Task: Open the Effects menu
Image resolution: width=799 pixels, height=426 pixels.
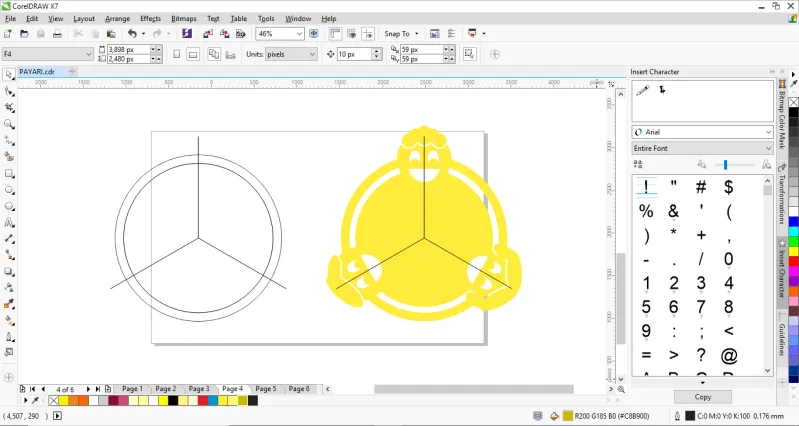Action: (x=150, y=18)
